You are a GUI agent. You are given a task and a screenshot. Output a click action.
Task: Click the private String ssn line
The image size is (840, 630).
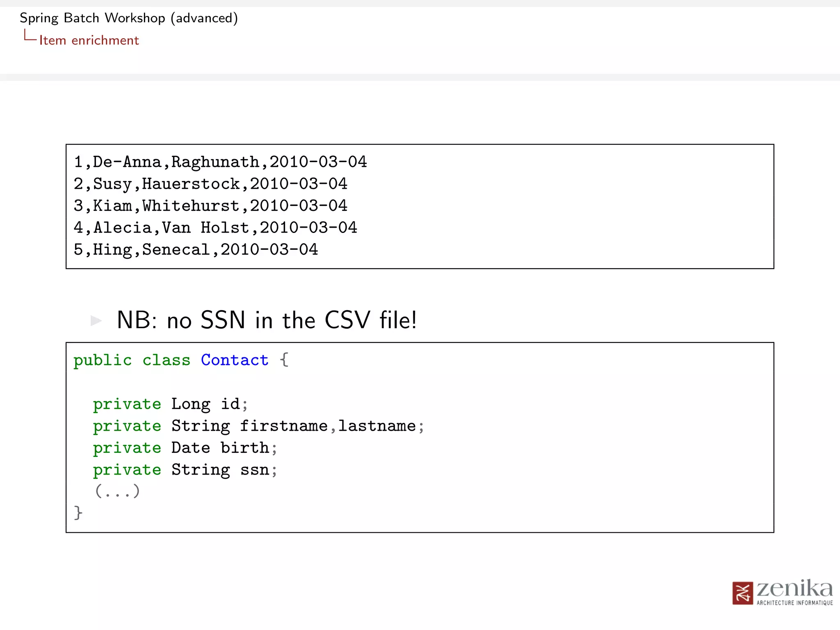185,470
